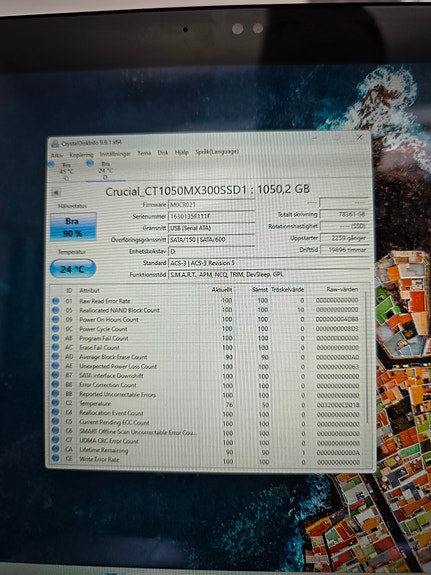The image size is (431, 575).
Task: Click the Attribut column header
Action: [90, 290]
